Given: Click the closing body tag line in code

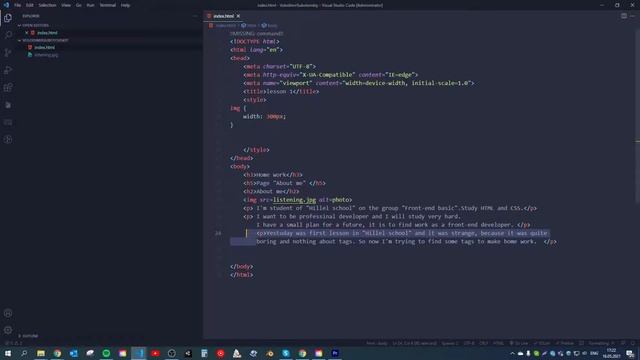Looking at the screenshot, I should (x=241, y=267).
